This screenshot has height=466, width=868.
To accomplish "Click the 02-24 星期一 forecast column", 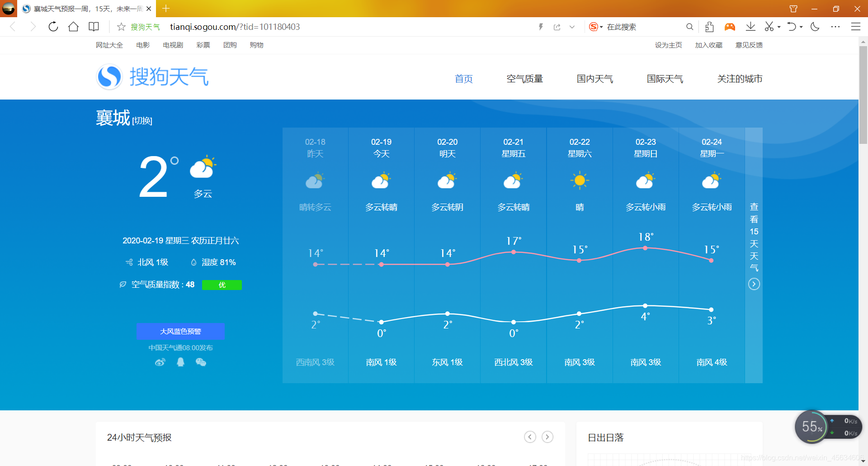I will tap(712, 255).
